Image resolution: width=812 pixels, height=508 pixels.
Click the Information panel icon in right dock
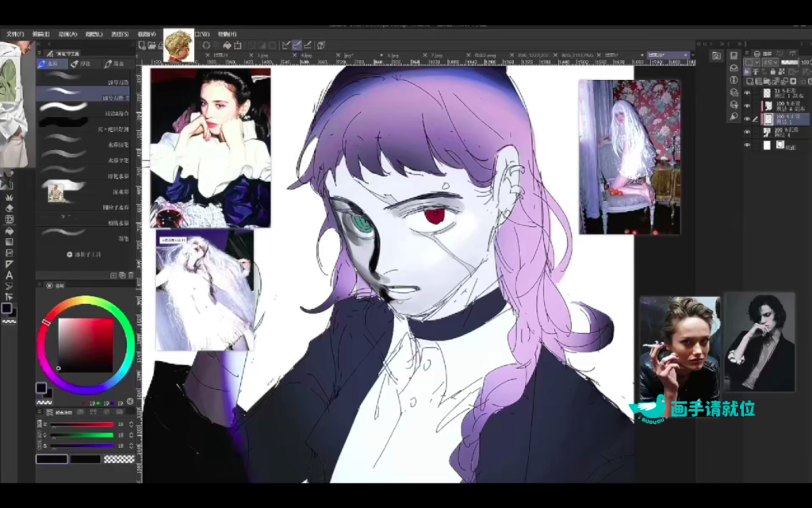(x=734, y=79)
